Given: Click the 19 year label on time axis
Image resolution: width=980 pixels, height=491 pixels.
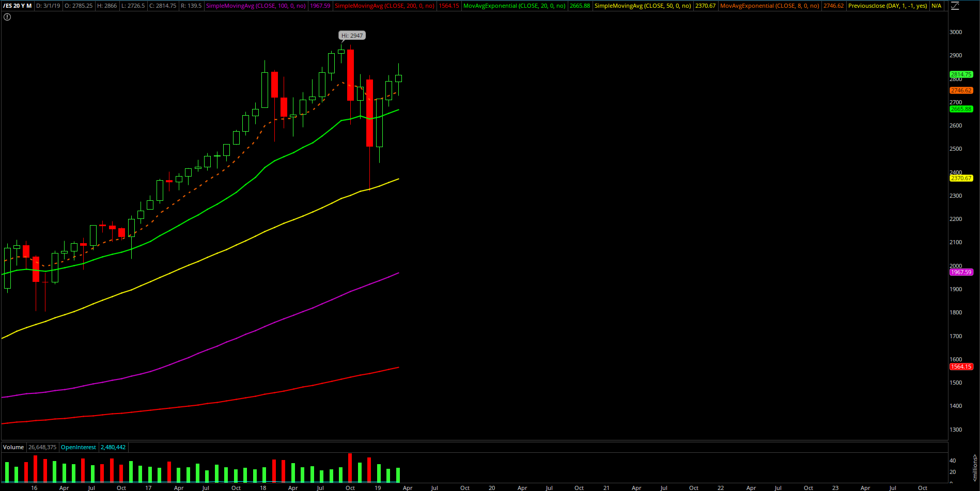Looking at the screenshot, I should coord(378,487).
